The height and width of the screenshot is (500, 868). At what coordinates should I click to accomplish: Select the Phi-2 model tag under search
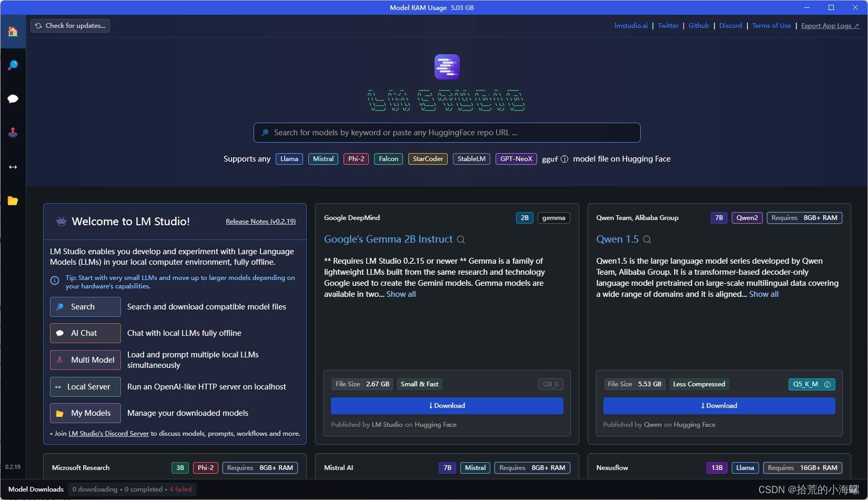tap(356, 159)
